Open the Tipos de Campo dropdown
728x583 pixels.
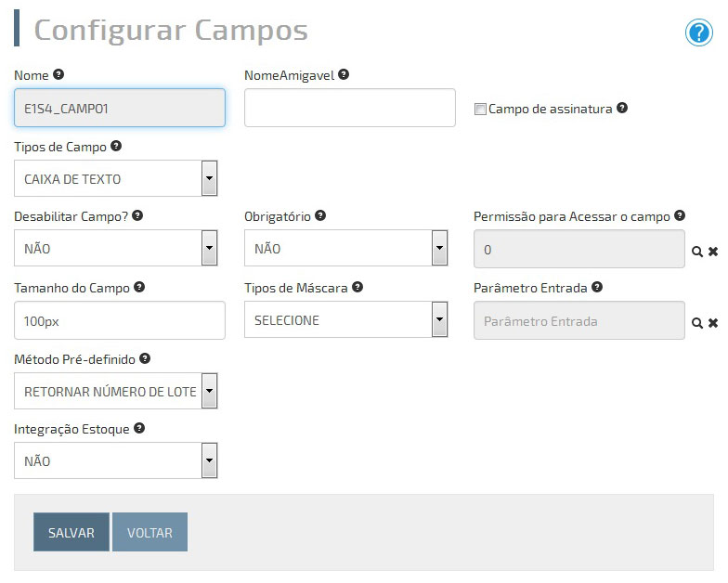coord(115,178)
